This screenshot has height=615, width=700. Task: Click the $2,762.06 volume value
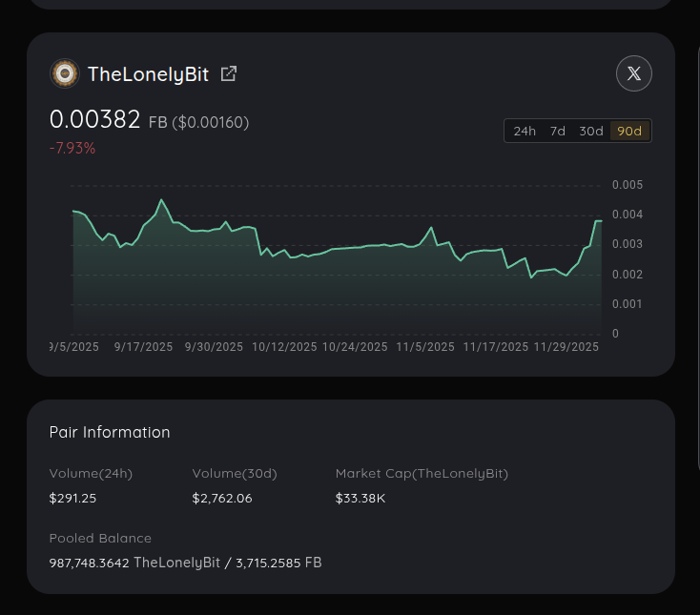point(222,498)
